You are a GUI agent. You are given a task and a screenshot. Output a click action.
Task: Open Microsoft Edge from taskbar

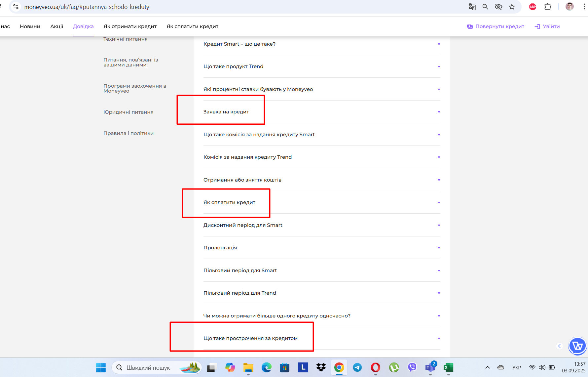[266, 367]
